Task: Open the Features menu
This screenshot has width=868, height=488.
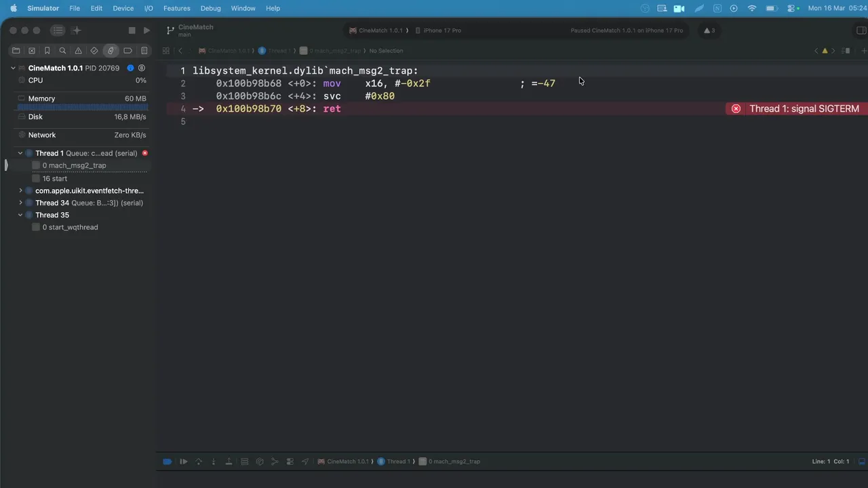Action: click(176, 8)
